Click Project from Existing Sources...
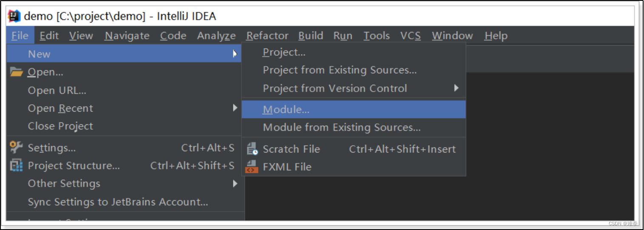This screenshot has width=644, height=230. point(340,70)
